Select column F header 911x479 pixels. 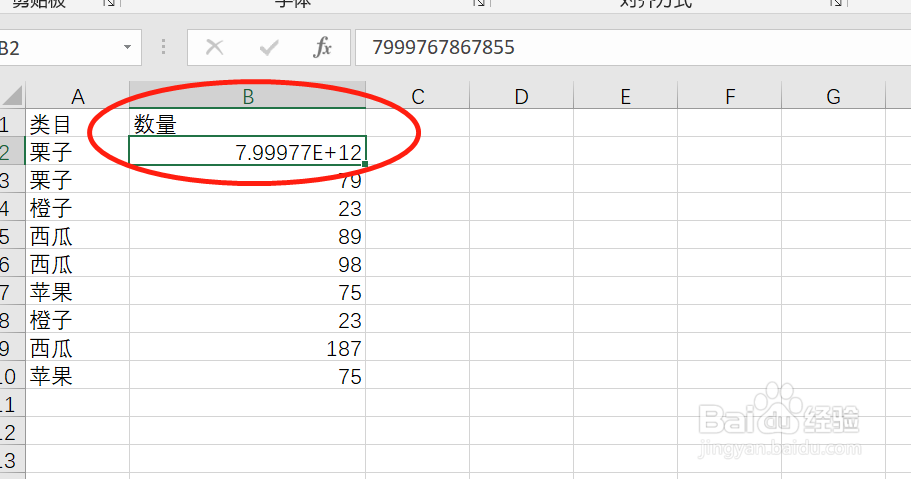point(729,96)
